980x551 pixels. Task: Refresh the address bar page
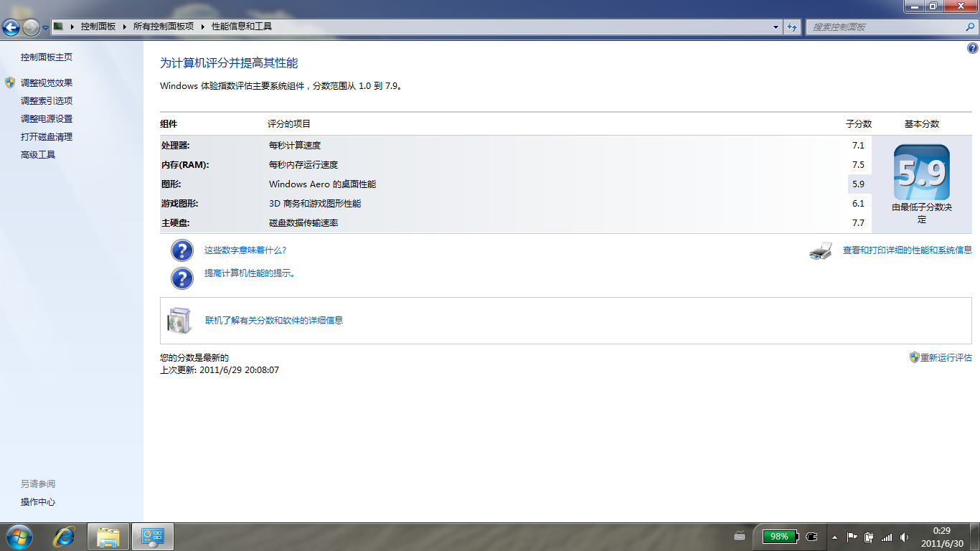click(792, 27)
